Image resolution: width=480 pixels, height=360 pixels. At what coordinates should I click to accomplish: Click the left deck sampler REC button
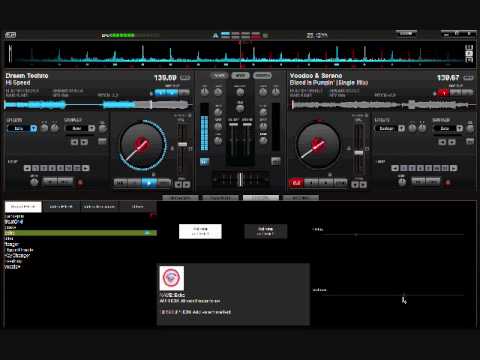[102, 141]
